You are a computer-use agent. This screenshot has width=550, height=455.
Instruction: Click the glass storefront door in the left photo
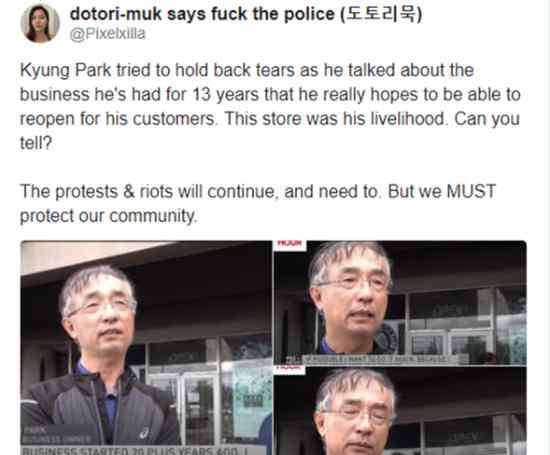click(x=199, y=409)
